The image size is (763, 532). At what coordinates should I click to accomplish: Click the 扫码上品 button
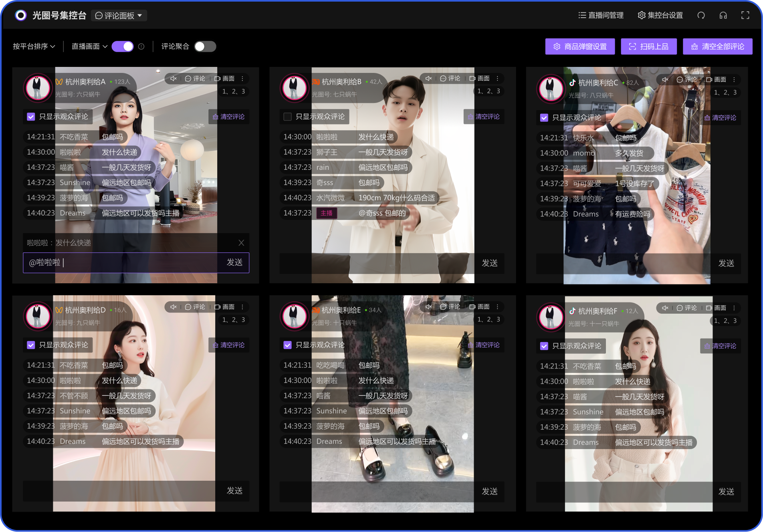pos(648,46)
